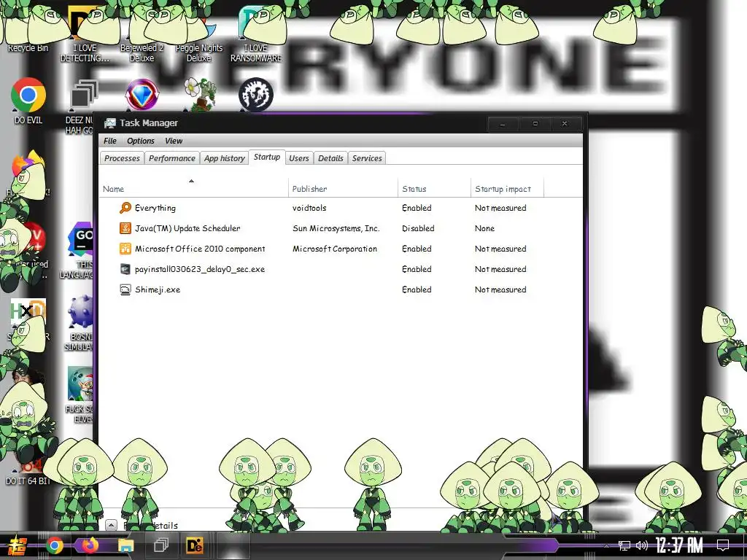
Task: Click the voidtools publisher cell
Action: pyautogui.click(x=309, y=208)
